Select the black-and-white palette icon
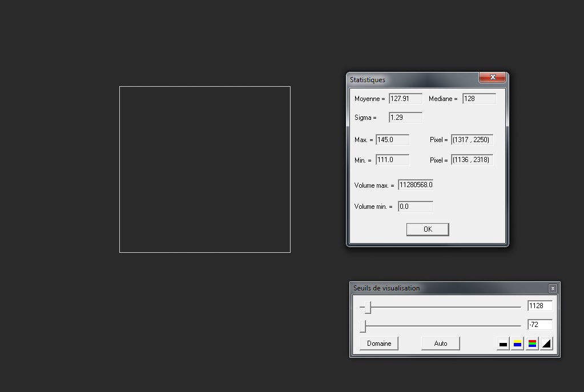 (503, 343)
